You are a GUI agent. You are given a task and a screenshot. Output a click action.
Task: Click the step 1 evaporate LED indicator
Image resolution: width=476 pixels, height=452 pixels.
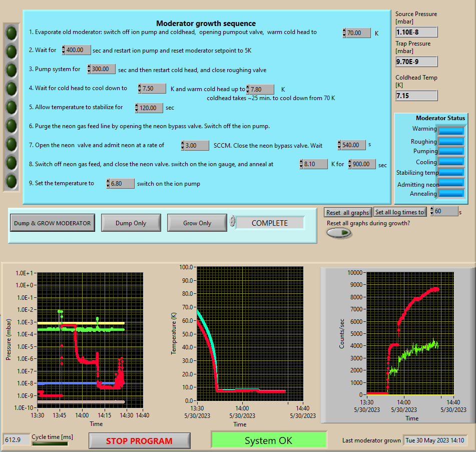(12, 33)
